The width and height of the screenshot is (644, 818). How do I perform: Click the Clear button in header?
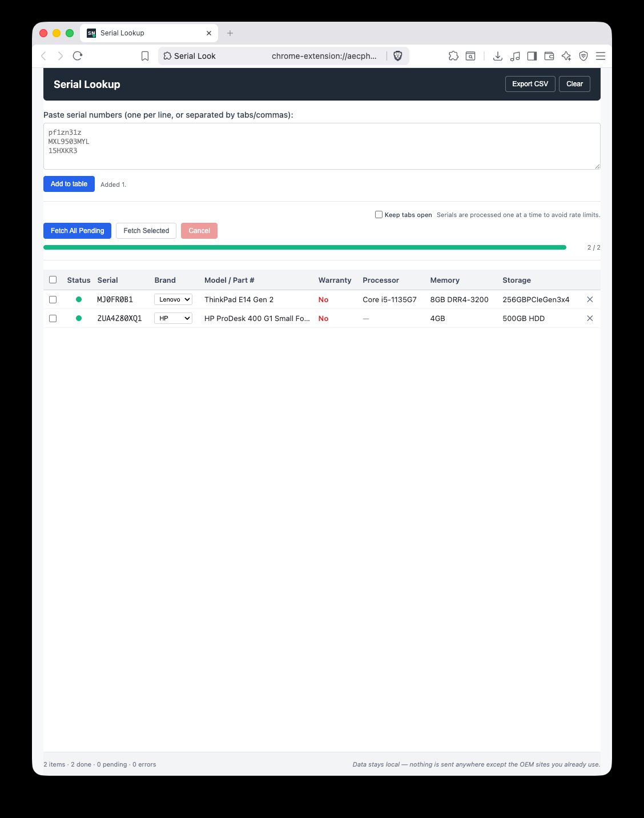574,84
